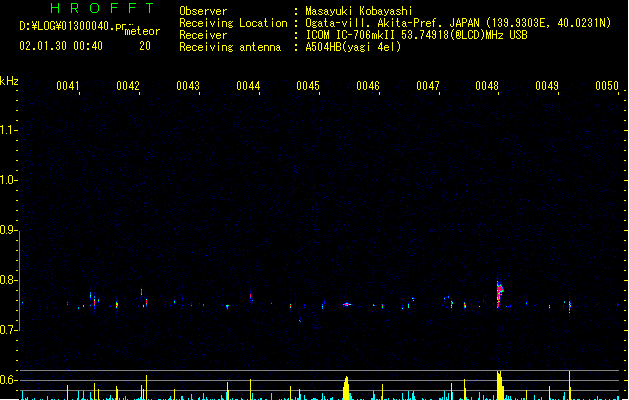This screenshot has width=629, height=400.
Task: Click time marker 0043
Action: pos(188,86)
